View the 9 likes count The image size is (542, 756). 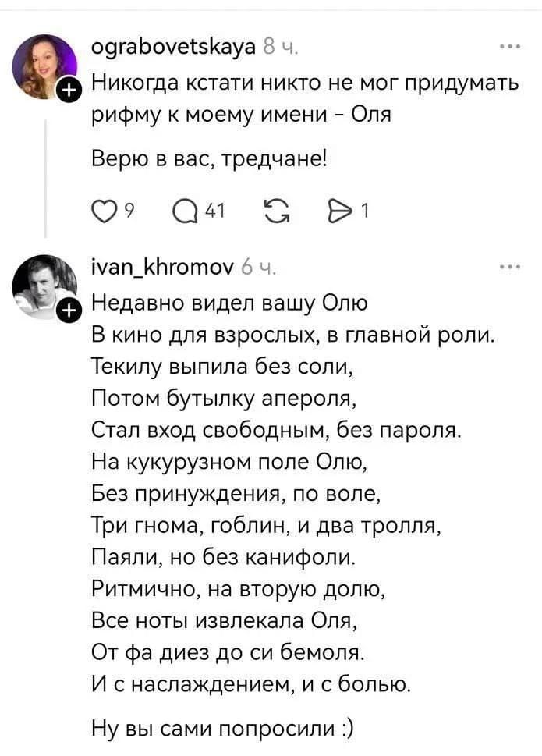(130, 210)
